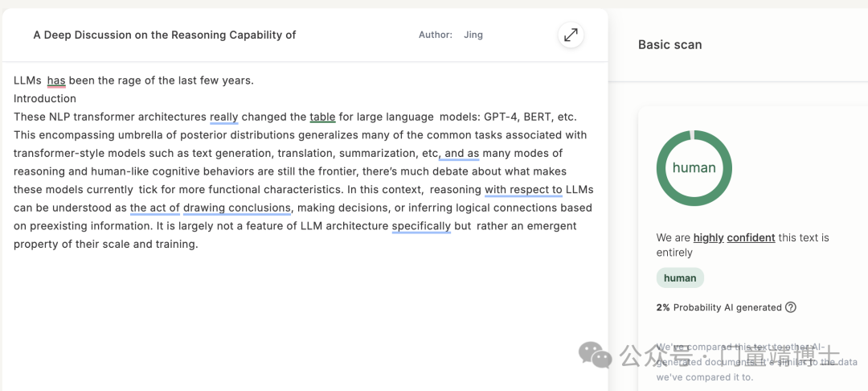Click the underlined "highly" word
Screen dimensions: 868x391
[709, 238]
